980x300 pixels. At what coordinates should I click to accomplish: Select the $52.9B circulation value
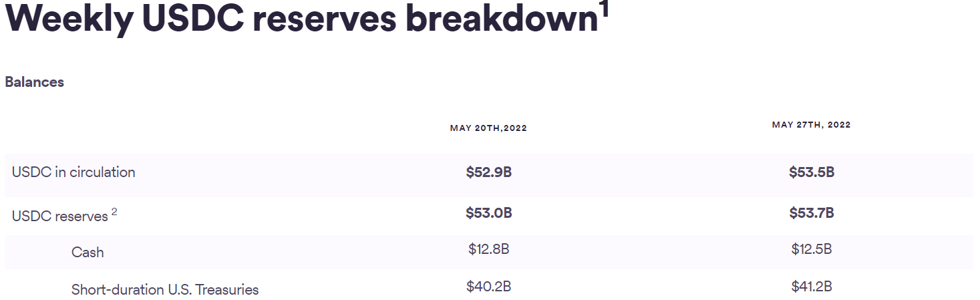tap(489, 172)
